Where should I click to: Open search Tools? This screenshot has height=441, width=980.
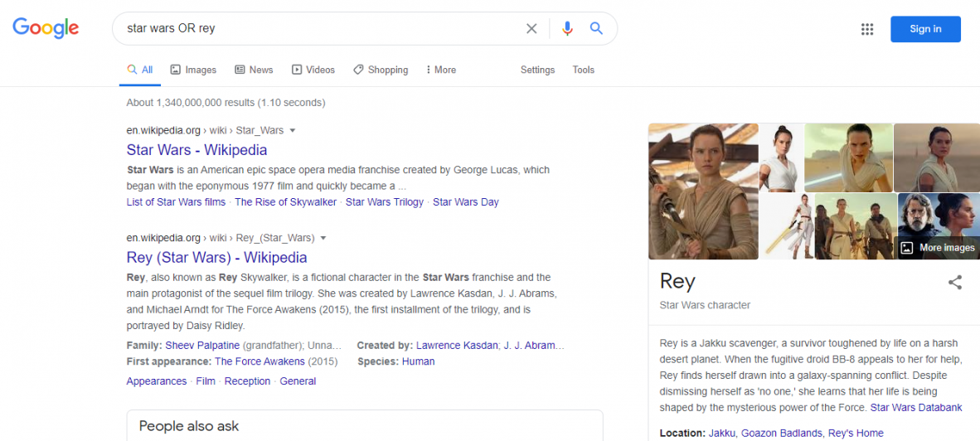coord(583,70)
